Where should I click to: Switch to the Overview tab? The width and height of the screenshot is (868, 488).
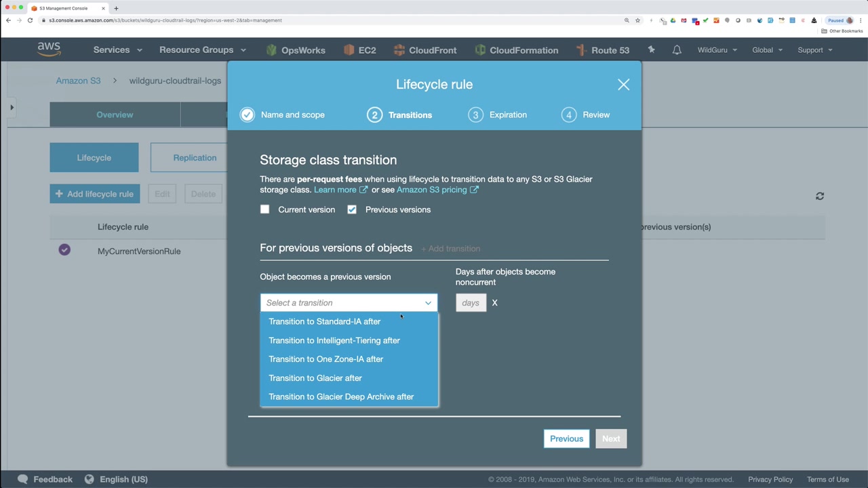tap(115, 115)
